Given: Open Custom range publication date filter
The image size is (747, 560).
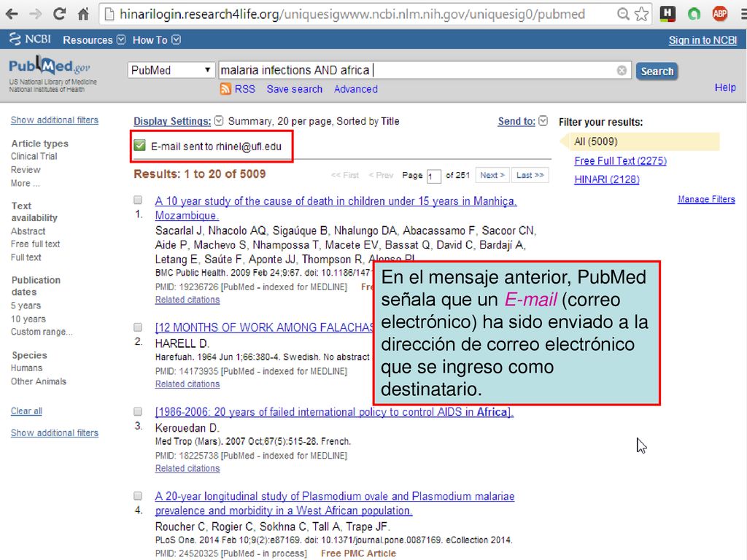Looking at the screenshot, I should coord(42,332).
